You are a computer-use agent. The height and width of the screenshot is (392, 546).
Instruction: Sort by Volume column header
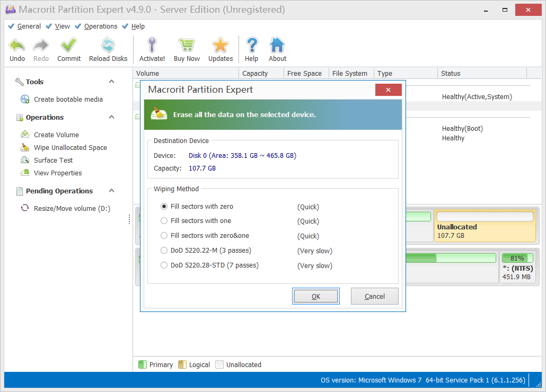click(186, 74)
